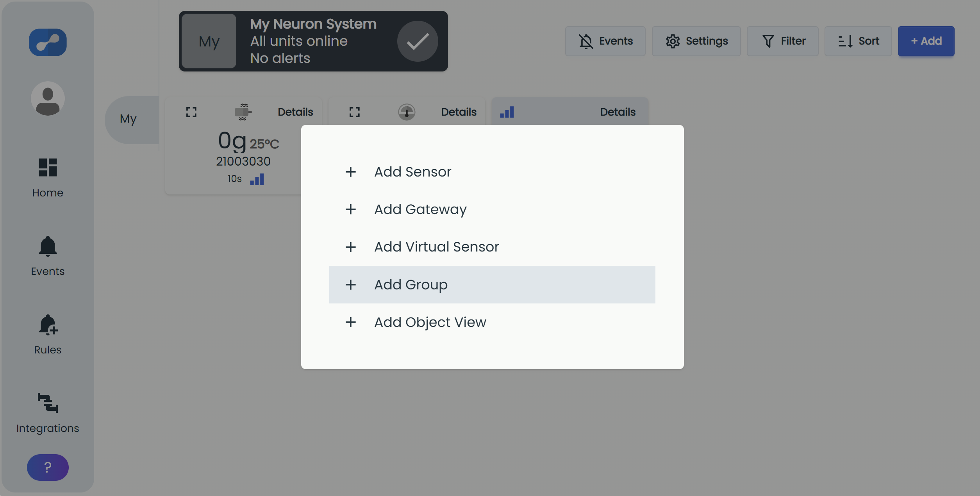Choose Add Object View from menu
980x496 pixels.
(x=492, y=322)
